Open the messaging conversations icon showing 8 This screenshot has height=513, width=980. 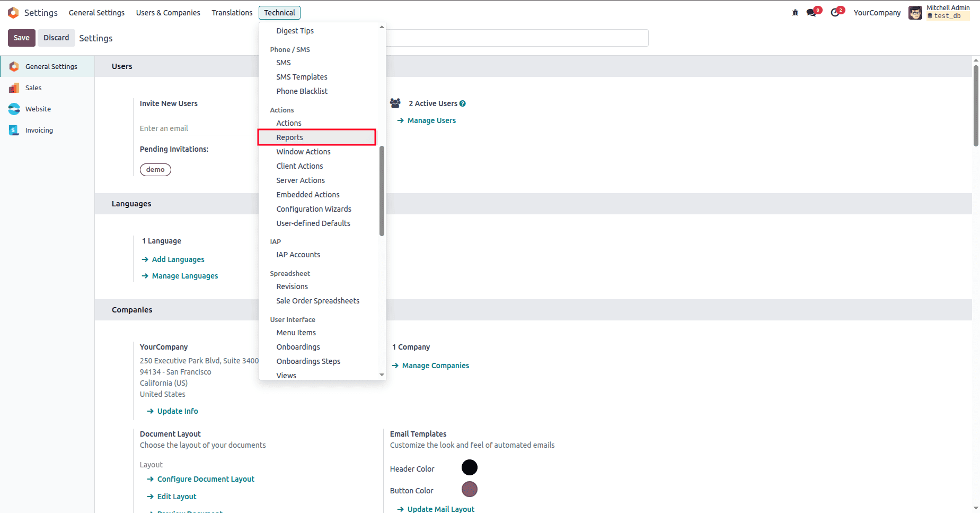(810, 12)
